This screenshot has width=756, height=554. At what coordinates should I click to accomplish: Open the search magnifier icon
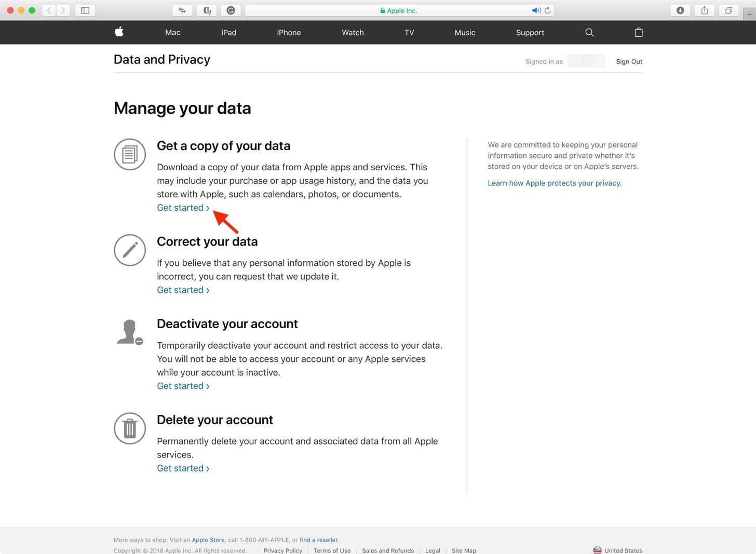pyautogui.click(x=589, y=32)
